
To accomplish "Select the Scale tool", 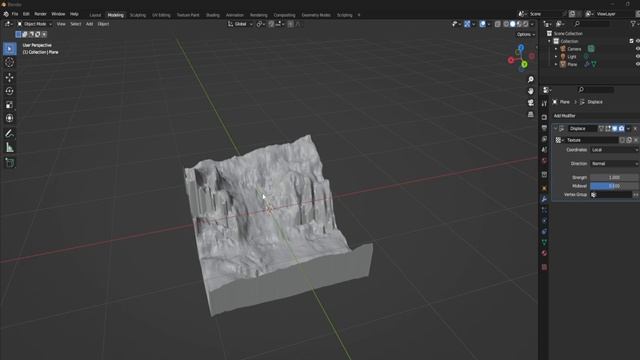I will tap(9, 105).
